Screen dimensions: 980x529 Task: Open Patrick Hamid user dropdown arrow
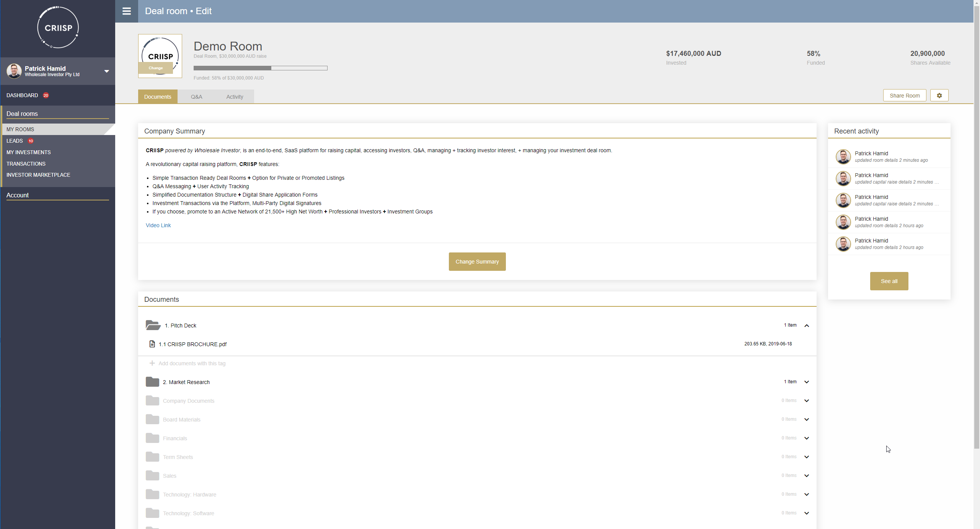[x=107, y=71]
